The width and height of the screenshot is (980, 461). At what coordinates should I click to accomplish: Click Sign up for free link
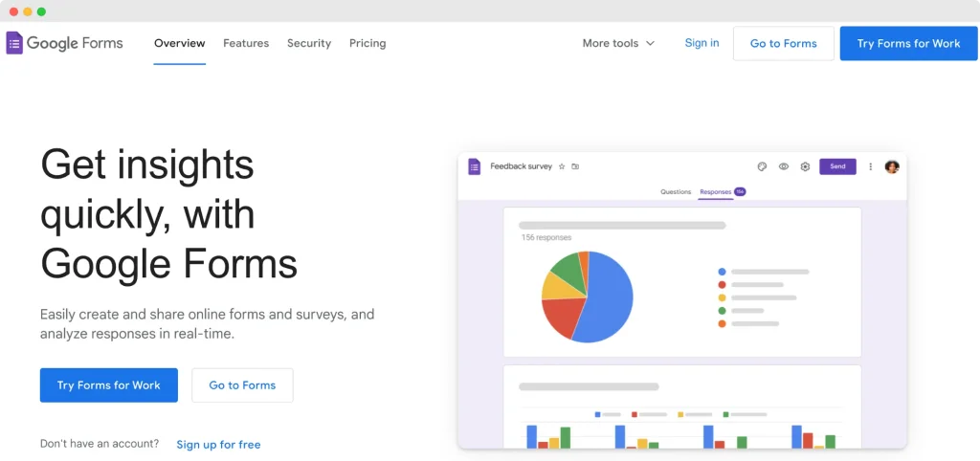coord(219,445)
